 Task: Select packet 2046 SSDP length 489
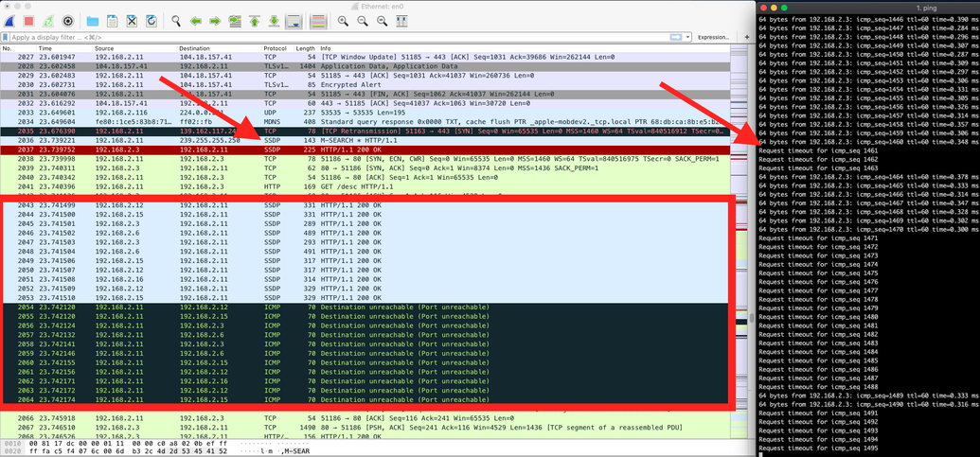(365, 233)
